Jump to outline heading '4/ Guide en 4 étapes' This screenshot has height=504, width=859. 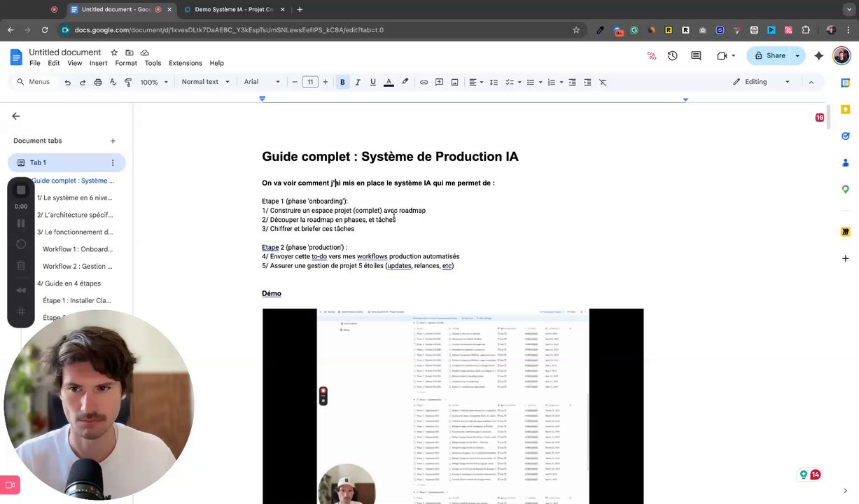(69, 283)
